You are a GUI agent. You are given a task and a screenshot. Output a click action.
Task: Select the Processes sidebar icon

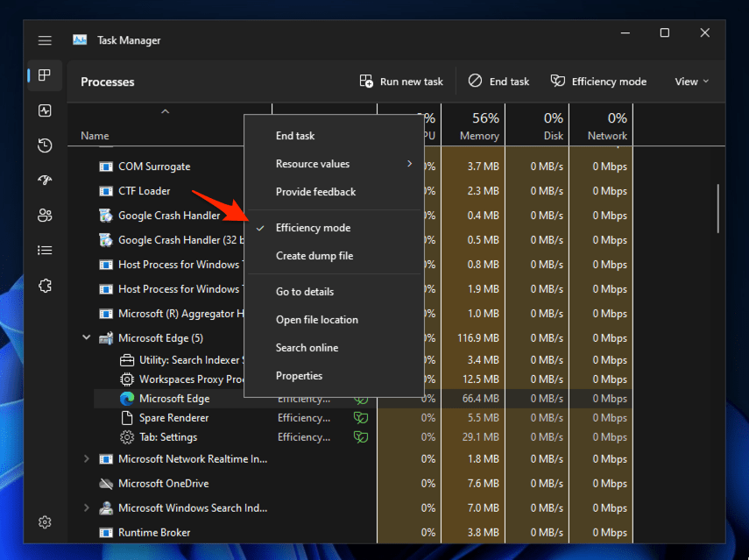pos(45,75)
